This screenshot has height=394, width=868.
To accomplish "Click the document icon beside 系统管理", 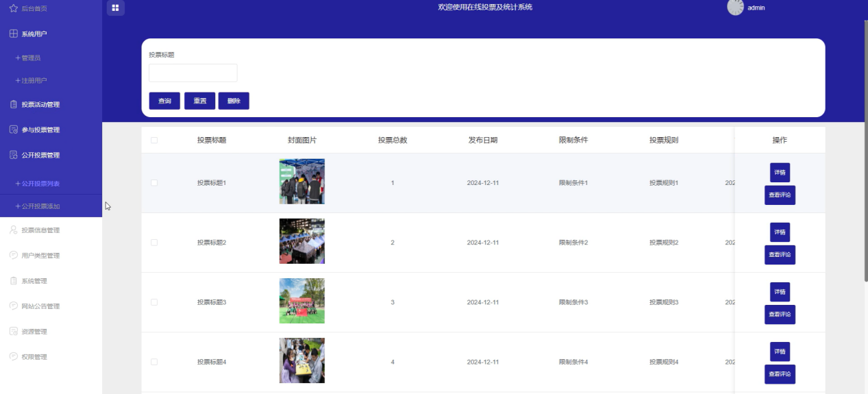I will coord(13,281).
